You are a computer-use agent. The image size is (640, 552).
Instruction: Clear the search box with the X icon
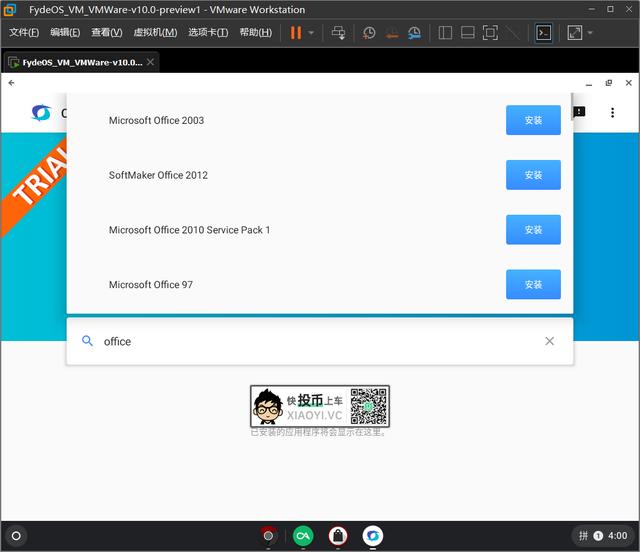pos(549,341)
